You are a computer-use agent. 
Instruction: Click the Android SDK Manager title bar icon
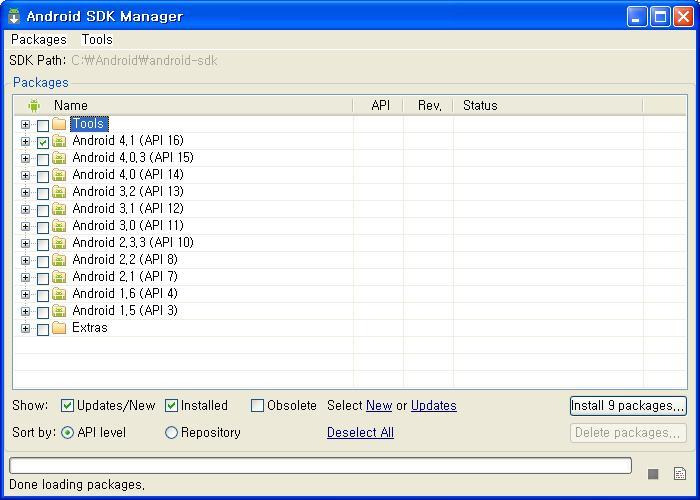14,16
